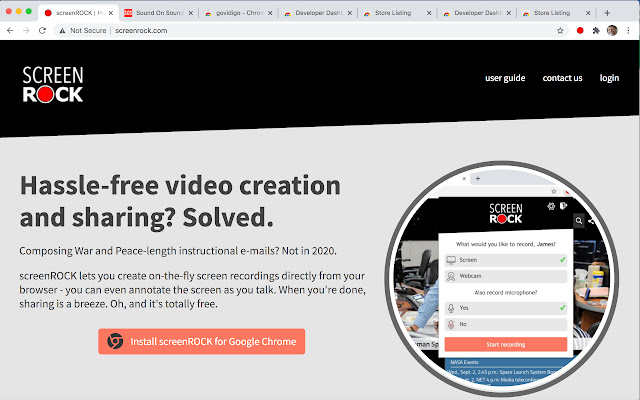Close the first Developer Dashboard tab
The image size is (640, 400).
[350, 13]
